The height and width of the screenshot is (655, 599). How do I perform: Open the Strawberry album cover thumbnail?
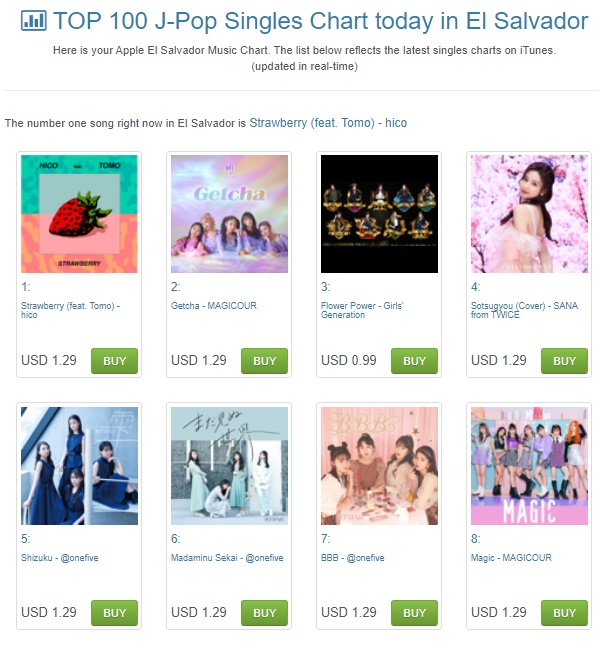79,214
